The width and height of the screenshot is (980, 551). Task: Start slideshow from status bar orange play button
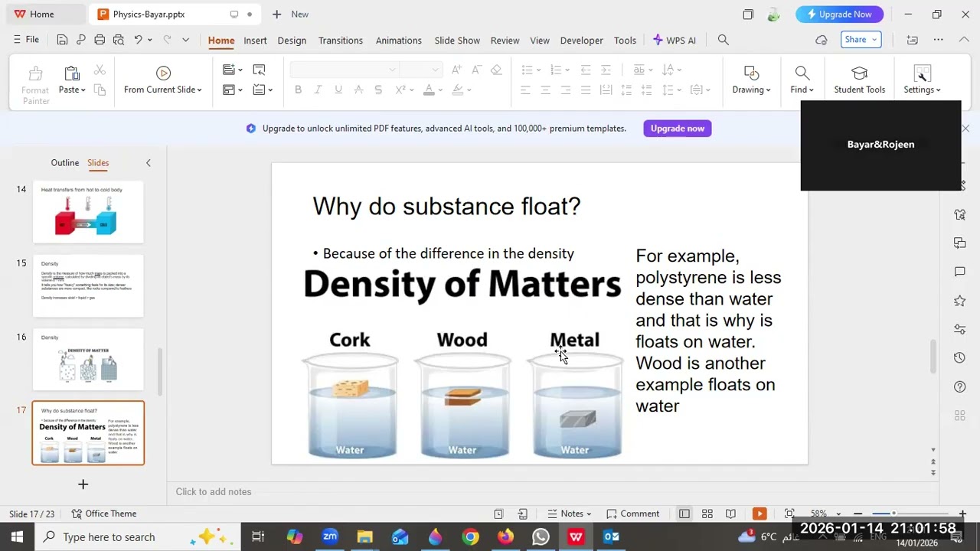coord(759,514)
